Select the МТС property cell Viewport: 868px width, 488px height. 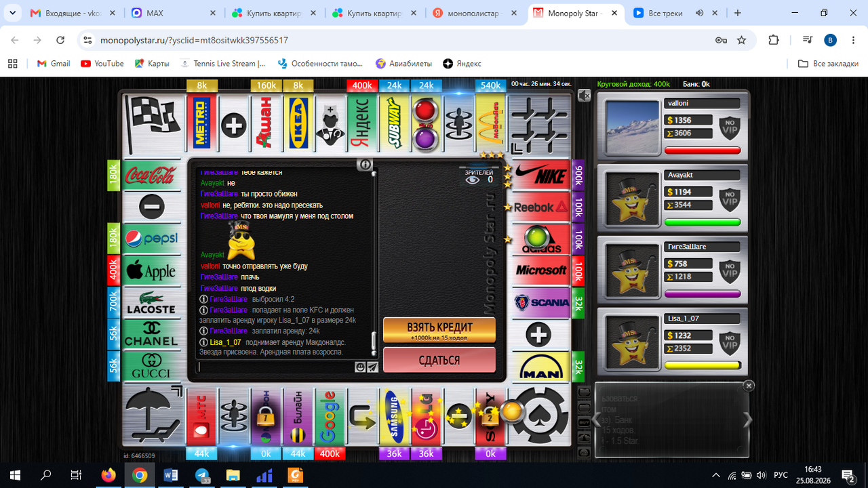(201, 416)
